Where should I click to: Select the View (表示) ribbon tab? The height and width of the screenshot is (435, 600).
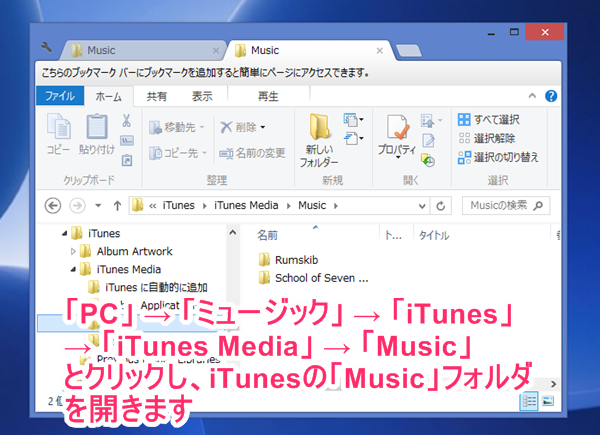(202, 96)
